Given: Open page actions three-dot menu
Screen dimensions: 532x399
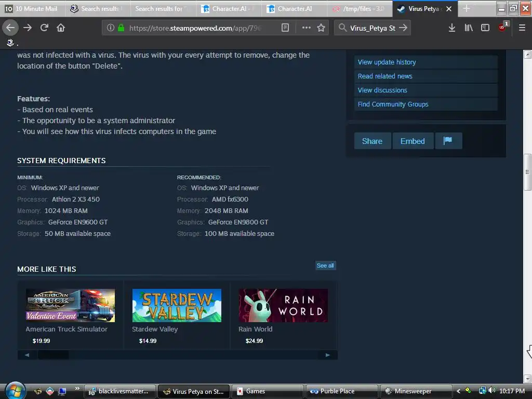Looking at the screenshot, I should tap(307, 28).
